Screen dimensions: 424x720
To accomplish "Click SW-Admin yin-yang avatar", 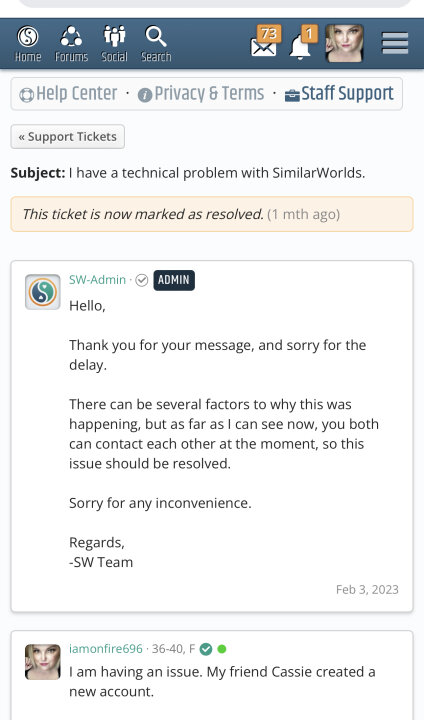I will [43, 292].
